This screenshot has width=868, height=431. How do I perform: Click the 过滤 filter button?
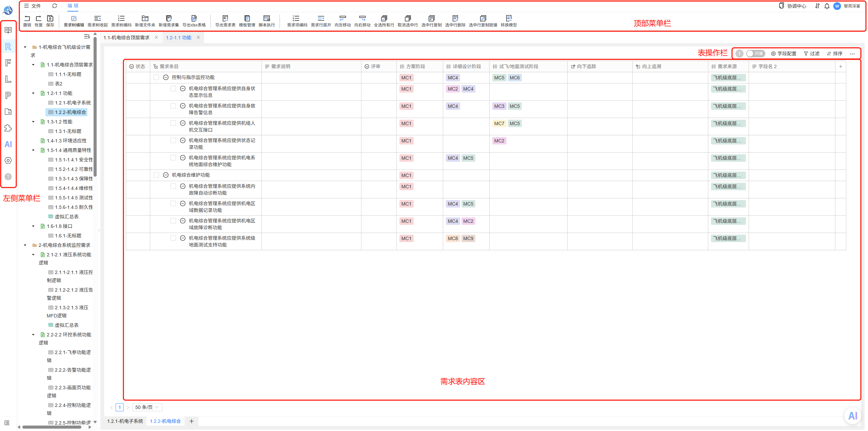pyautogui.click(x=812, y=54)
